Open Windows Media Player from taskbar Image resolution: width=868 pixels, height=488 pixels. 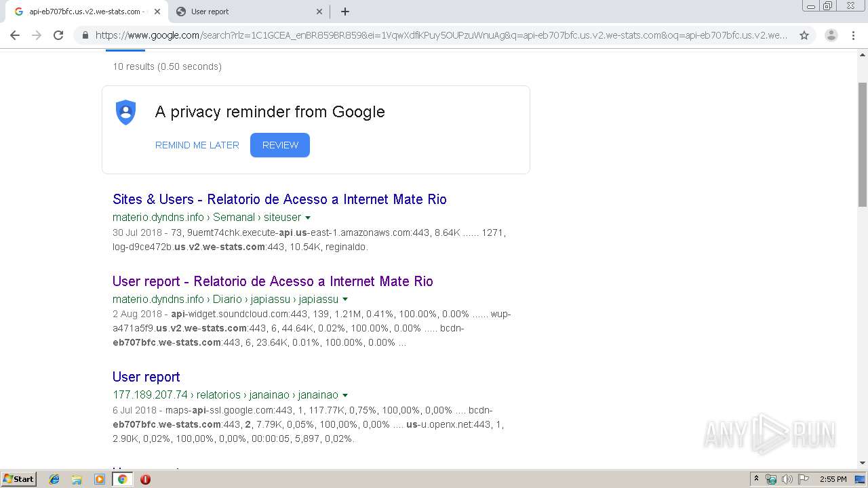coord(100,479)
